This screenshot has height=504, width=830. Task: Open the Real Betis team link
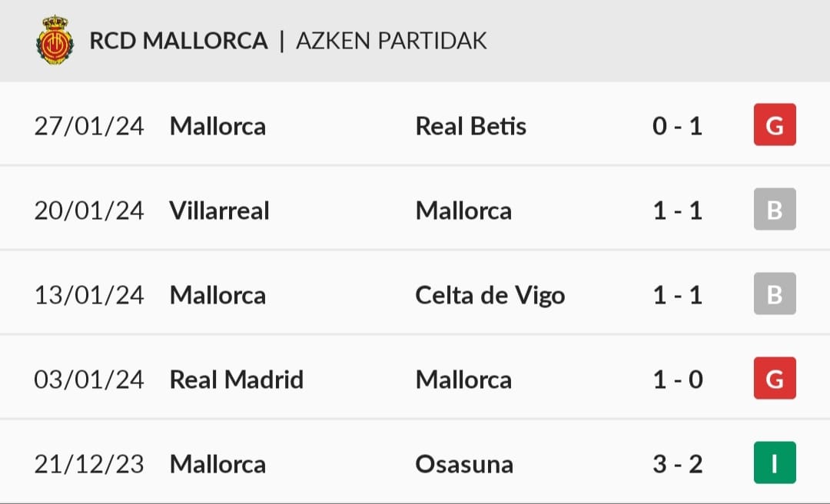471,126
